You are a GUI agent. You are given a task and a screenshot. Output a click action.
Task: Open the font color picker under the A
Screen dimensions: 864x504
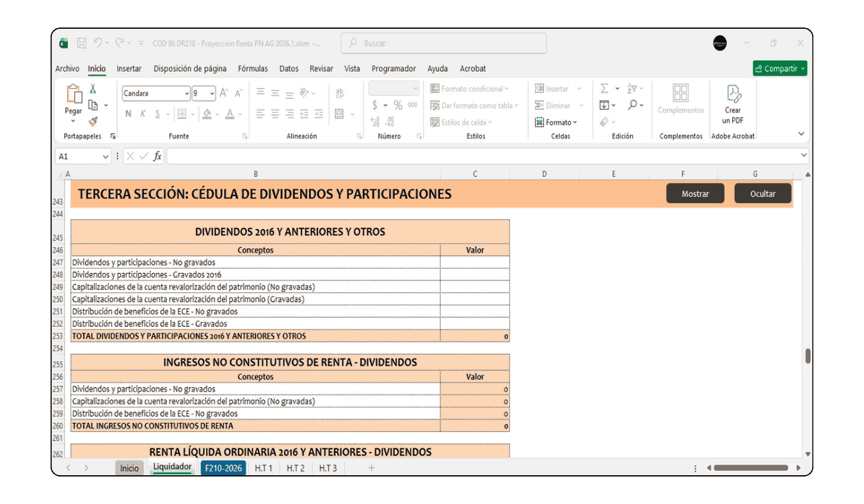[230, 114]
